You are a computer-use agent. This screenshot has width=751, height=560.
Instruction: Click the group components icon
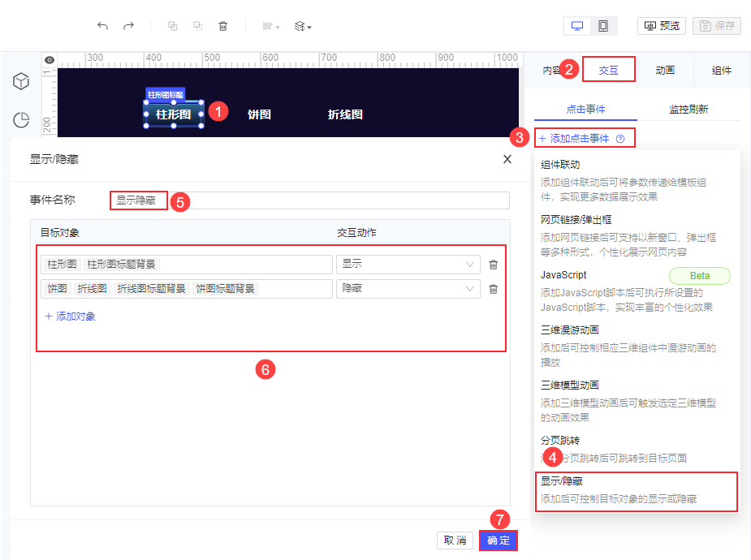(173, 26)
